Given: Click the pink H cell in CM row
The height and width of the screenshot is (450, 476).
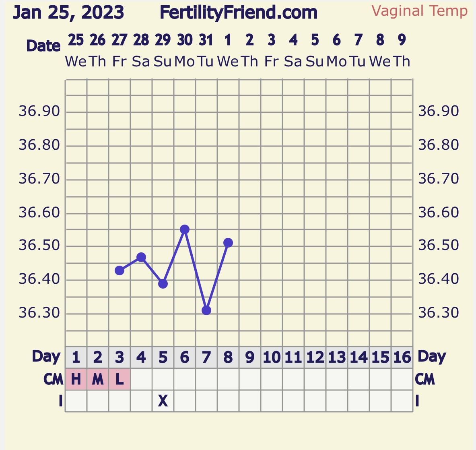Looking at the screenshot, I should (x=76, y=379).
